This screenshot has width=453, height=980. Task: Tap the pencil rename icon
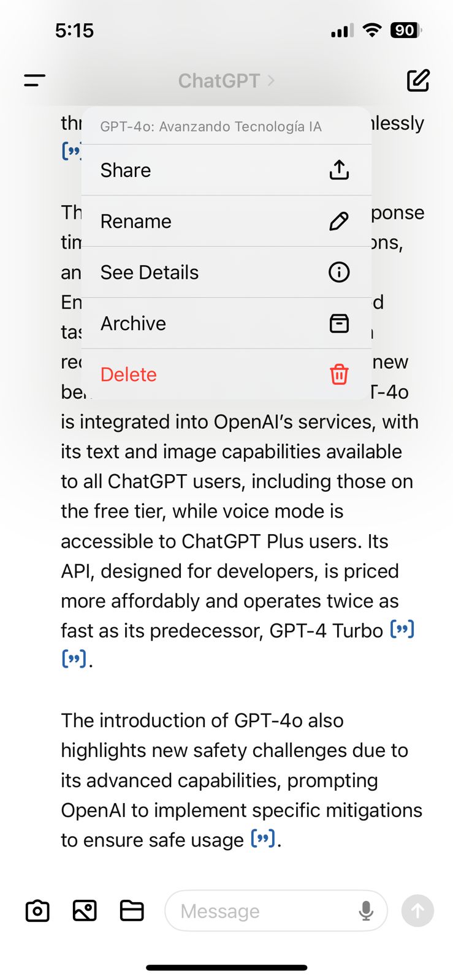pos(339,221)
